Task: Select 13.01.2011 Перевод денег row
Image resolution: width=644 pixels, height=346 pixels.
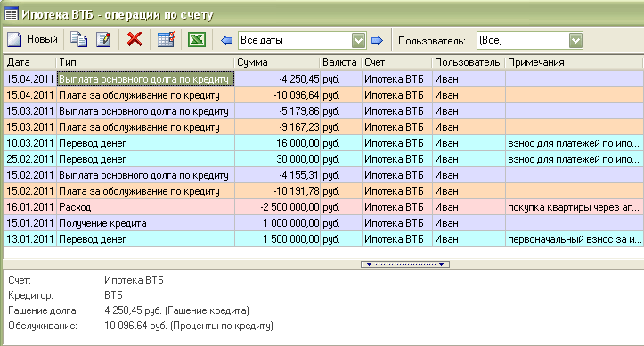Action: (x=323, y=239)
